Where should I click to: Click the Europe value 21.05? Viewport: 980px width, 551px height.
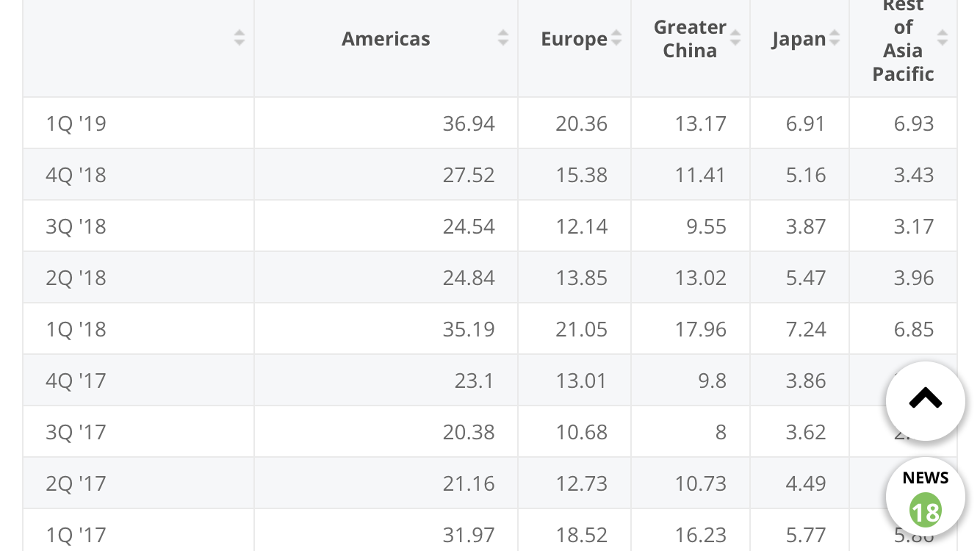(581, 329)
